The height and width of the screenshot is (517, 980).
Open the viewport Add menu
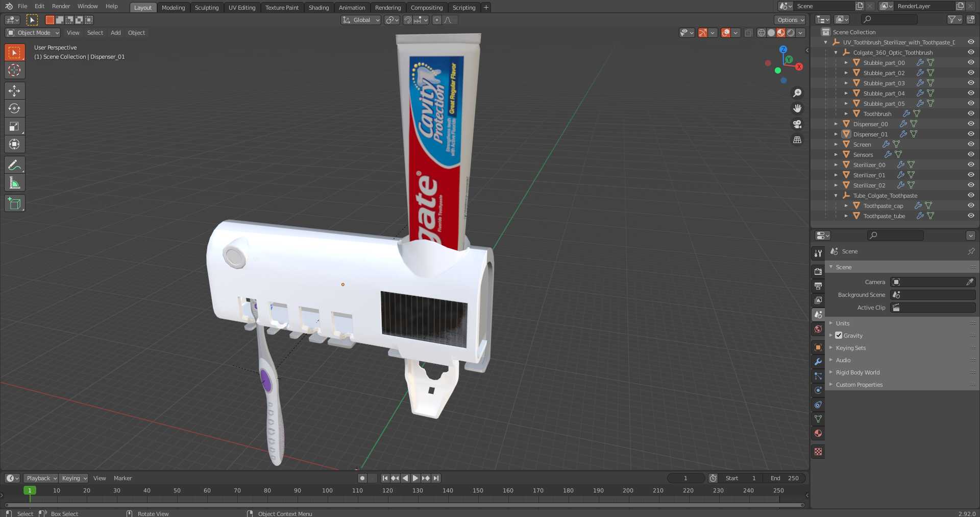(x=116, y=33)
